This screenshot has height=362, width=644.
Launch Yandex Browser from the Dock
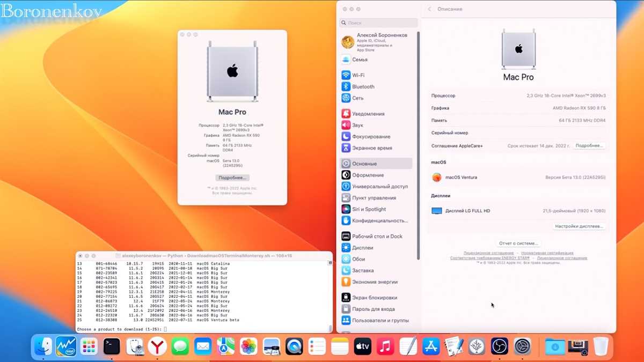157,346
